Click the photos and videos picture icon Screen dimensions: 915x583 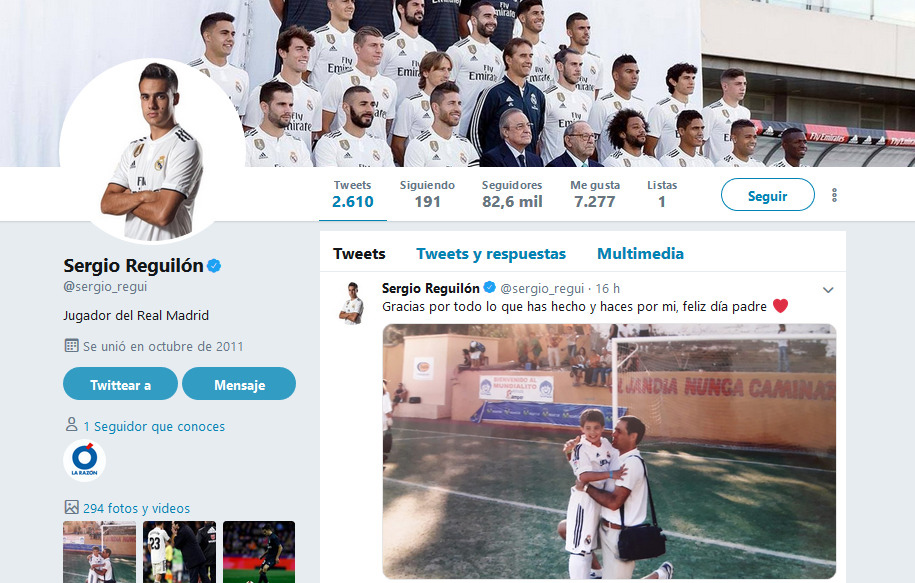click(71, 507)
